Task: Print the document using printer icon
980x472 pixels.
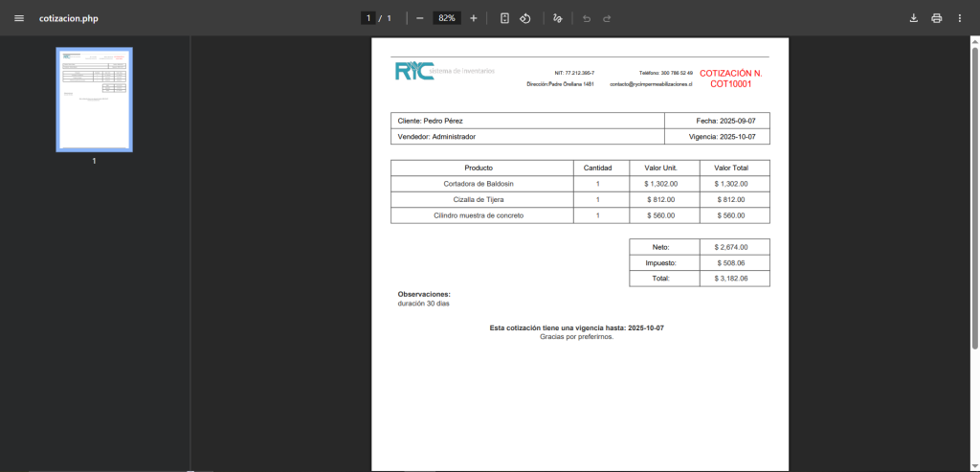Action: click(x=936, y=18)
